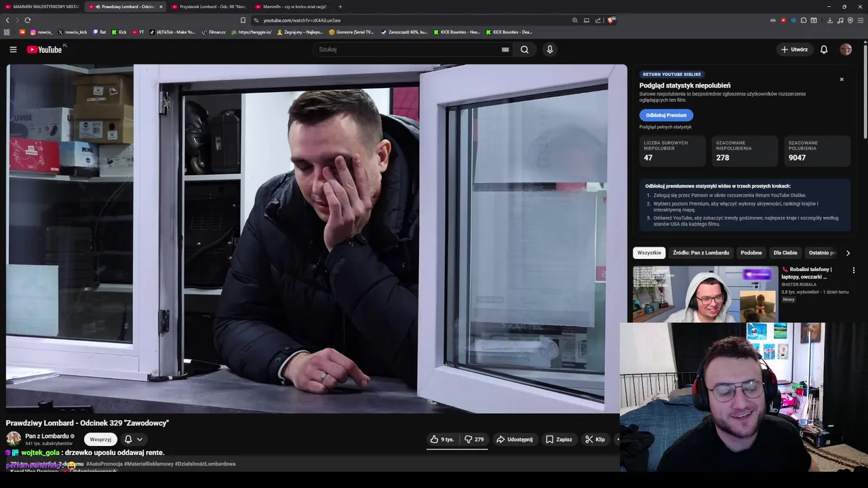868x488 pixels.
Task: Open the browser extensions puzzle icon
Action: 804,20
